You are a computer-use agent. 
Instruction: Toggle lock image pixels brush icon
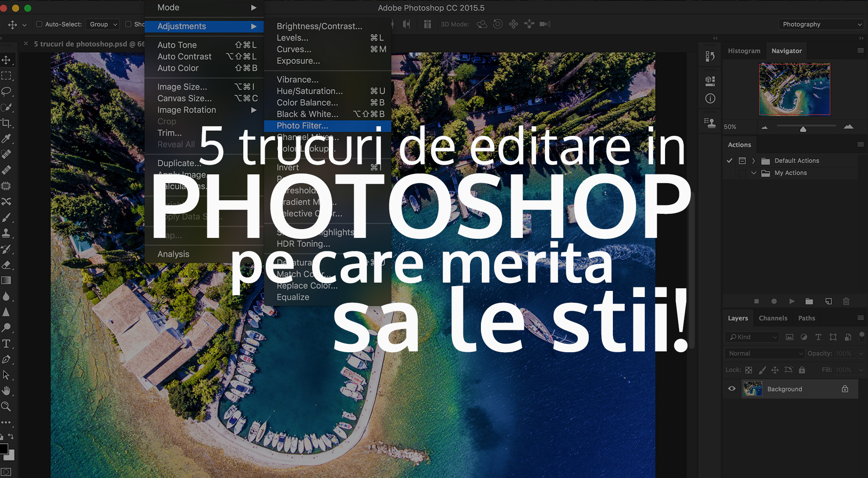tap(762, 370)
